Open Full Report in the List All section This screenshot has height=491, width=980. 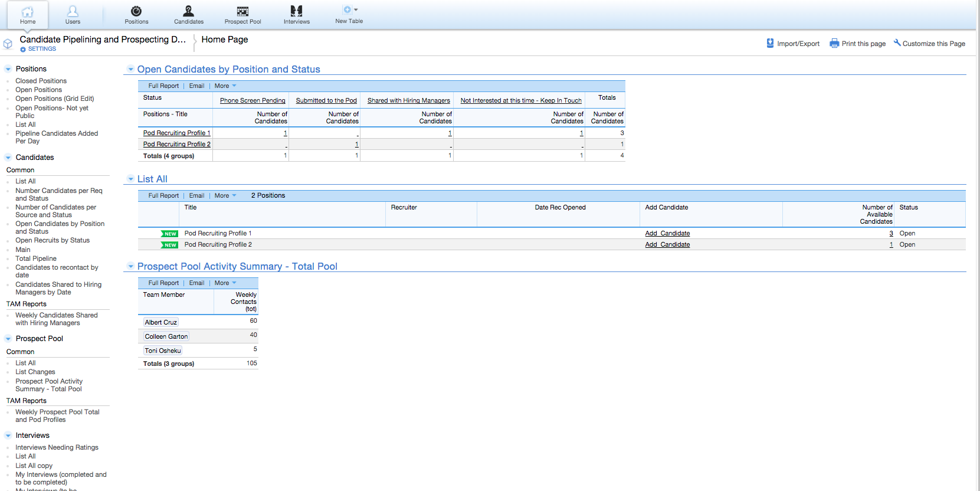(163, 196)
